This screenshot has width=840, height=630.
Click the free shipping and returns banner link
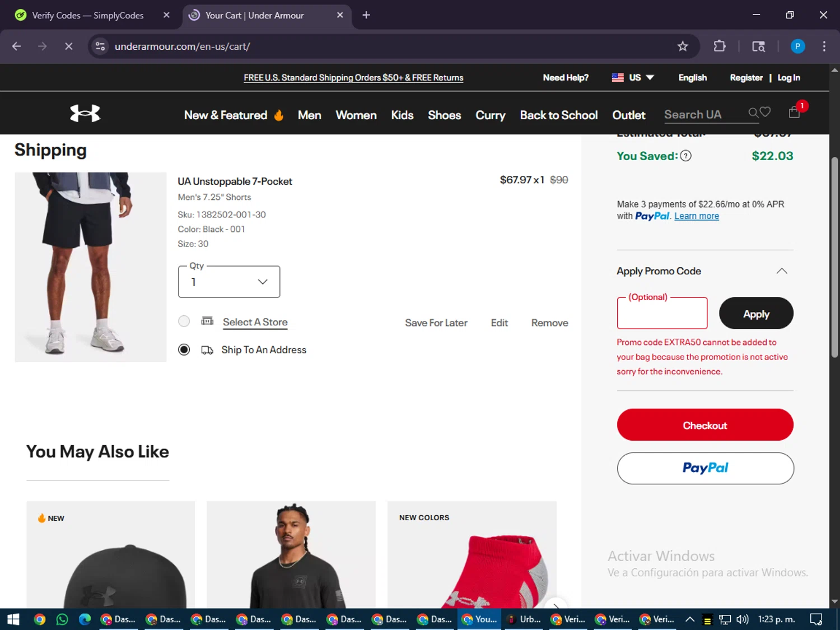(353, 78)
